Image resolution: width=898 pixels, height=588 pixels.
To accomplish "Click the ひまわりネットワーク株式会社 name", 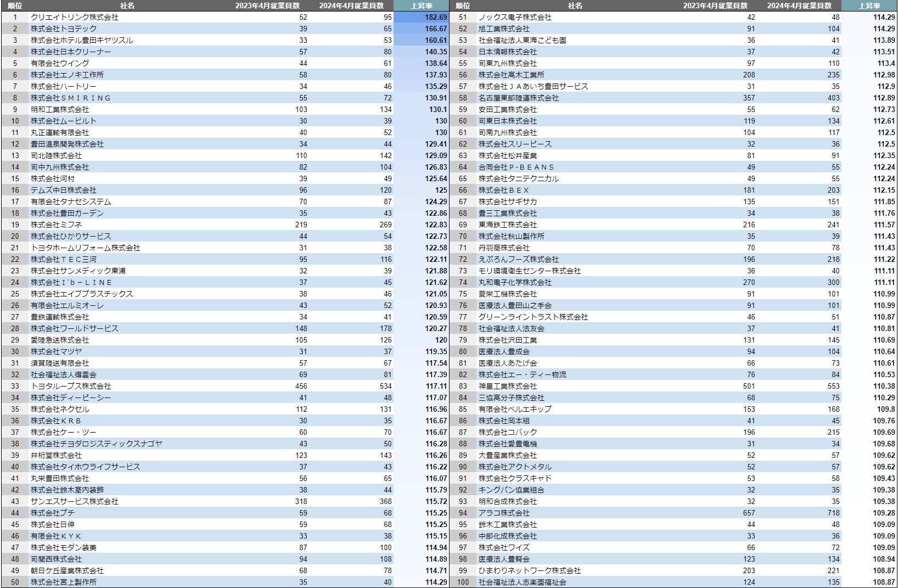I will 530,570.
